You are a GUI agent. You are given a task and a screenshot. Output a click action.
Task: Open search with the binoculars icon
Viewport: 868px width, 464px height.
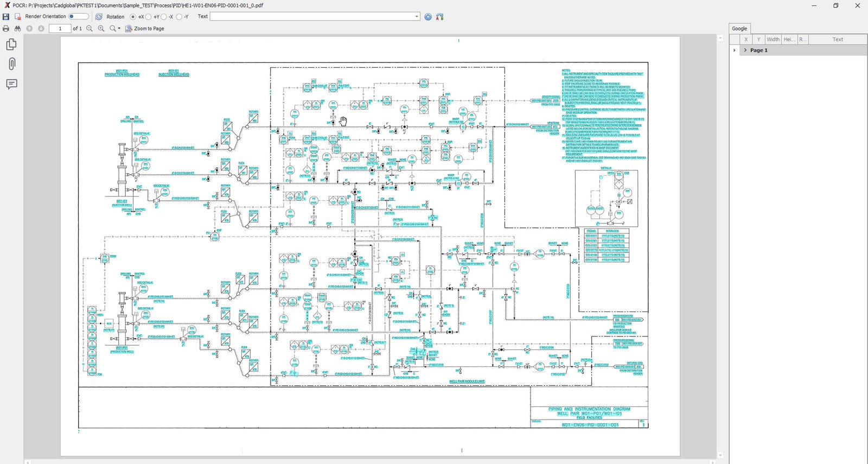(x=17, y=29)
